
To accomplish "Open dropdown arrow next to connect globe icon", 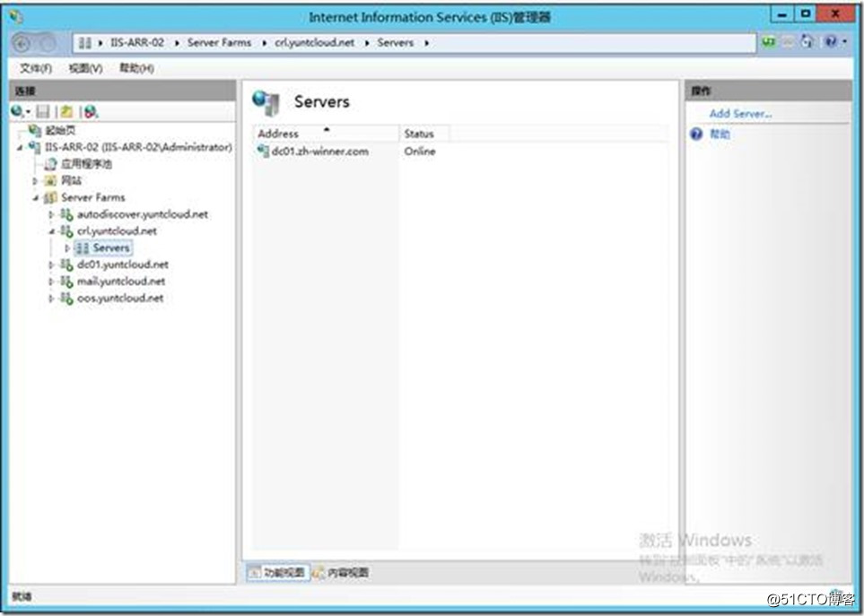I will tap(28, 112).
